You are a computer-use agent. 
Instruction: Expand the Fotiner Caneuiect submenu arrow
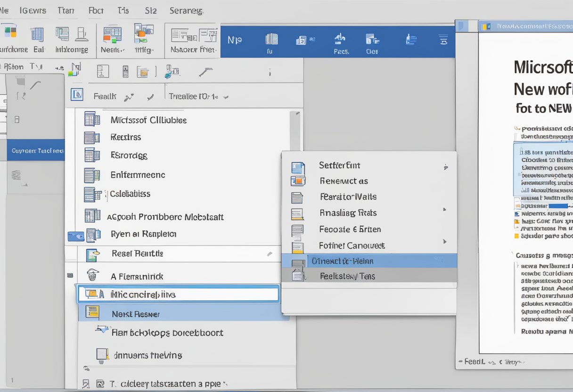[x=444, y=242]
